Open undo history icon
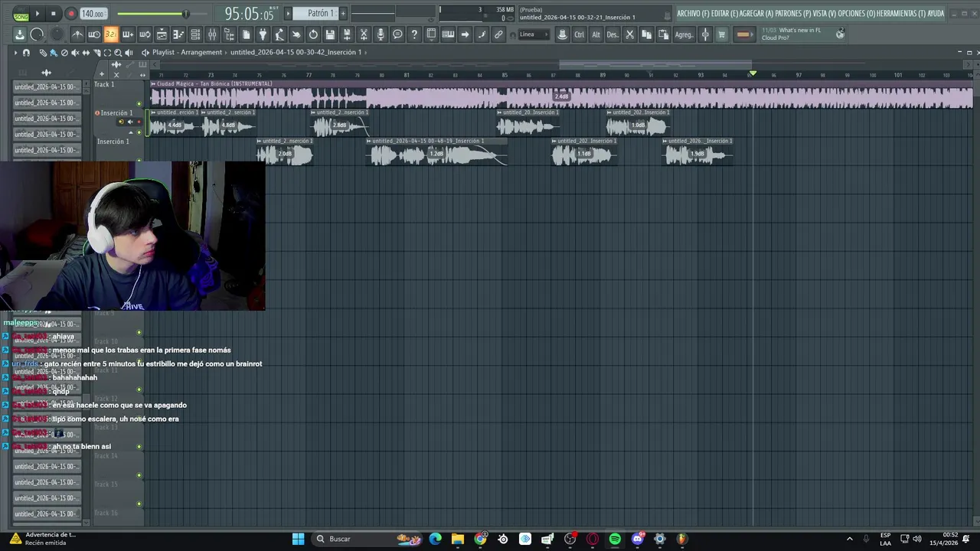The height and width of the screenshot is (551, 980). pyautogui.click(x=313, y=34)
